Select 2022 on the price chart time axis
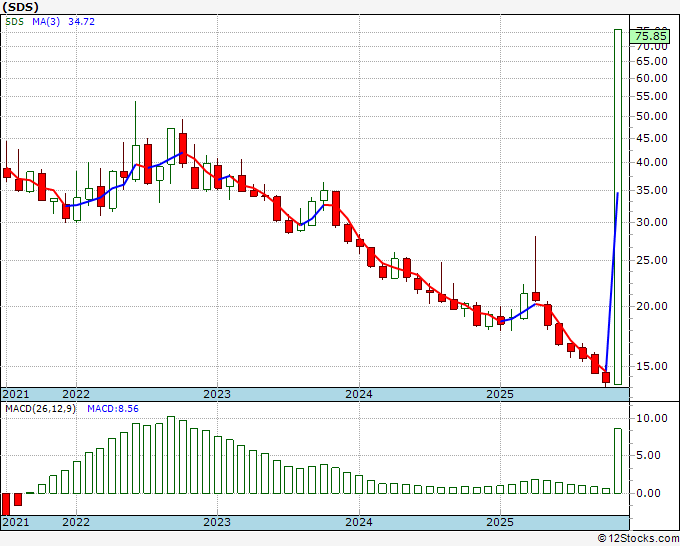This screenshot has height=546, width=680. [x=76, y=394]
